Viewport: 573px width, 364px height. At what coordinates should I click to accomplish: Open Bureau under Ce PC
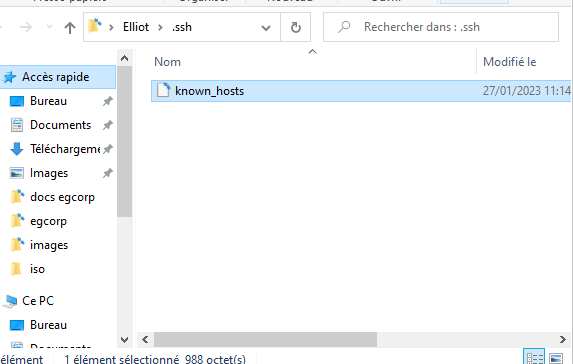pyautogui.click(x=48, y=325)
